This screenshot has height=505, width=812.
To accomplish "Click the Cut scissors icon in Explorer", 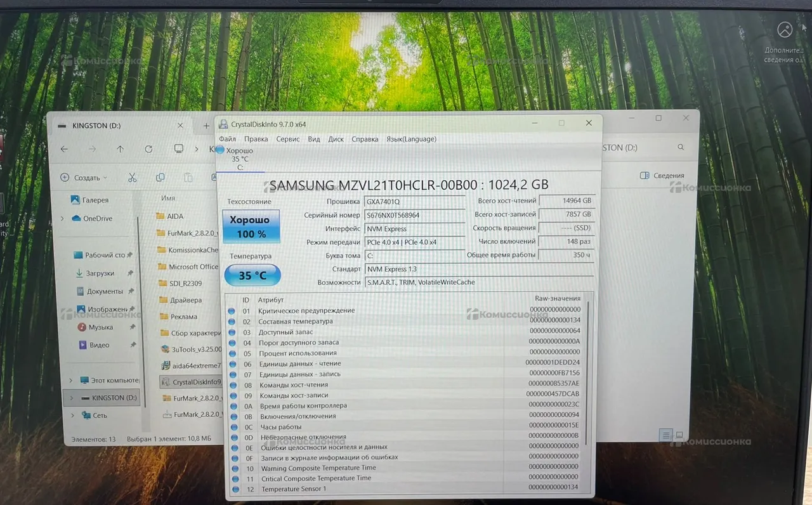I will point(132,178).
